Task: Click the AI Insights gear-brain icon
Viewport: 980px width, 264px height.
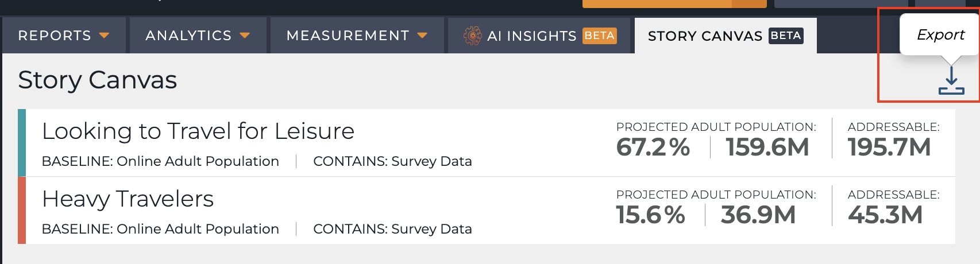Action: 472,36
